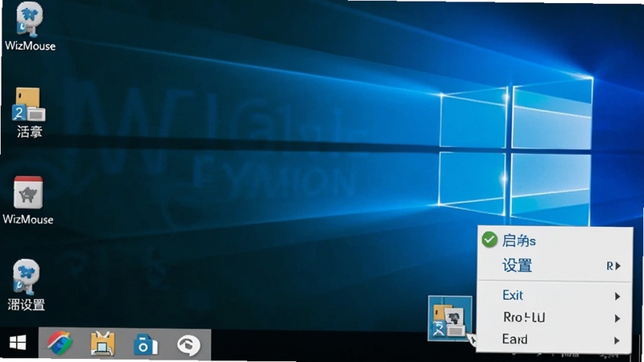Open the 设置 desktop shortcut icon
The height and width of the screenshot is (362, 644).
click(x=27, y=285)
